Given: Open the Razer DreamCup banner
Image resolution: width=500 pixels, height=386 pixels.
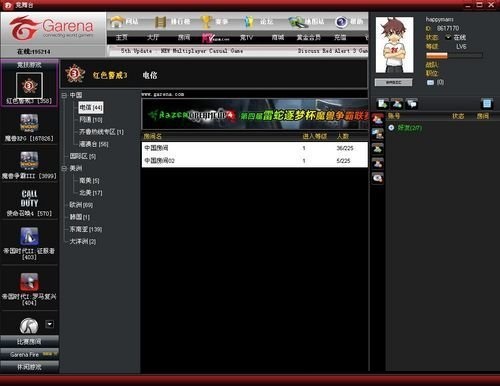Looking at the screenshot, I should [255, 115].
